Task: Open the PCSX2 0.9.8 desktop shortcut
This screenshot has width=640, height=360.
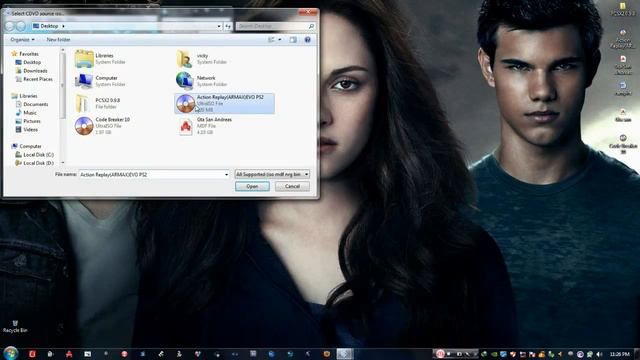Action: tap(623, 9)
